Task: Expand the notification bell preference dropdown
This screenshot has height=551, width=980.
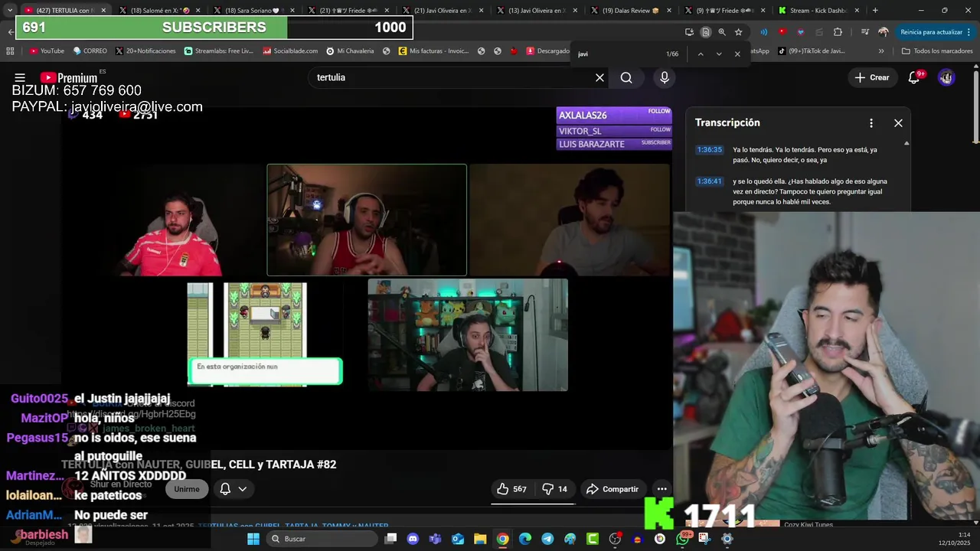Action: (242, 489)
